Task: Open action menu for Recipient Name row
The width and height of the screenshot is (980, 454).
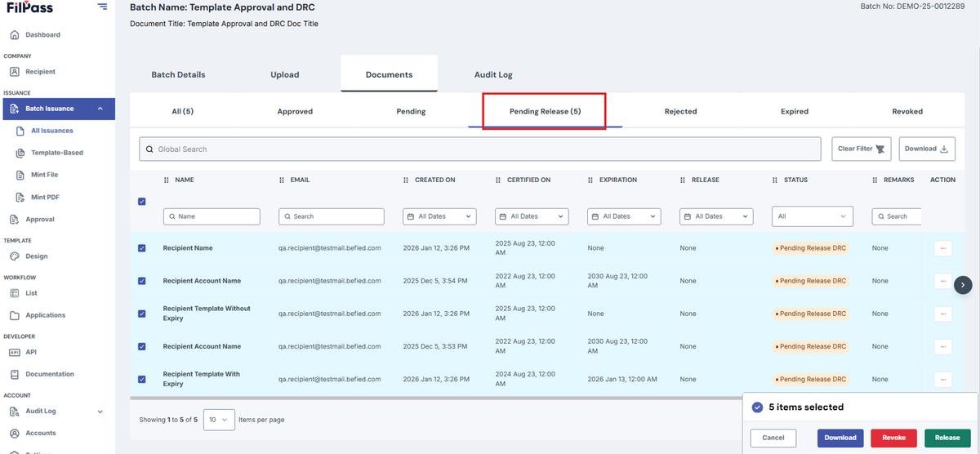Action: pos(943,248)
